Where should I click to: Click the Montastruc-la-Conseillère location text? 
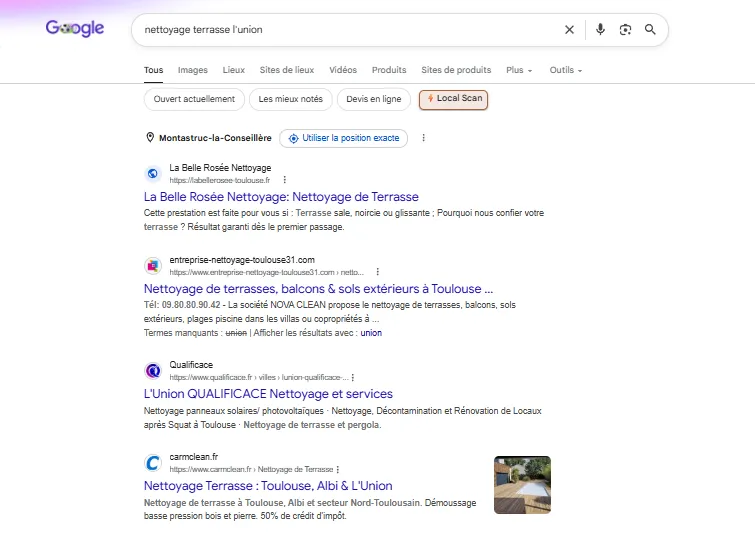pos(215,138)
